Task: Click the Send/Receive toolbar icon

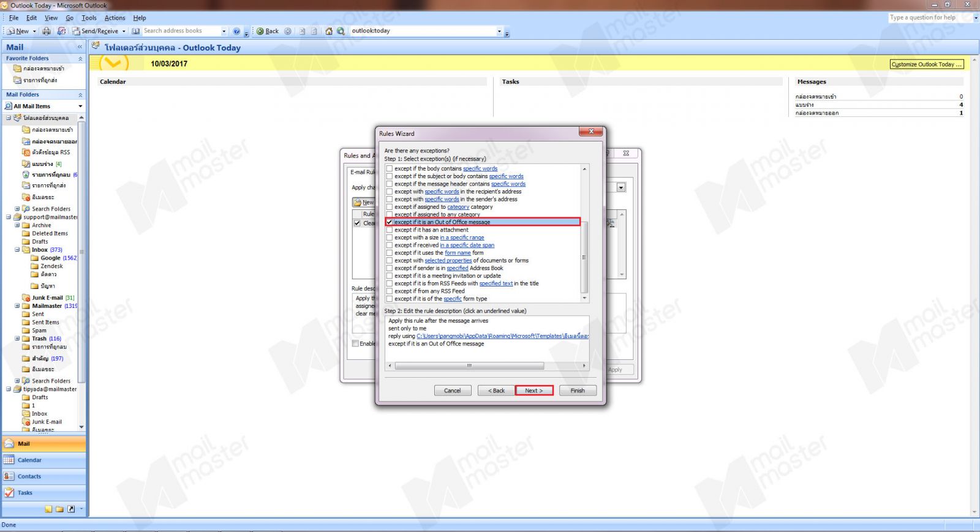Action: pos(76,31)
